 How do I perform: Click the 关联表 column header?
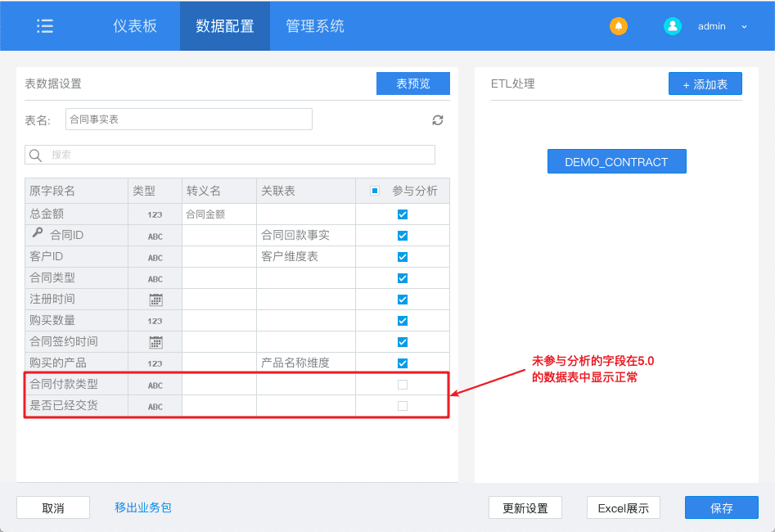coord(306,191)
